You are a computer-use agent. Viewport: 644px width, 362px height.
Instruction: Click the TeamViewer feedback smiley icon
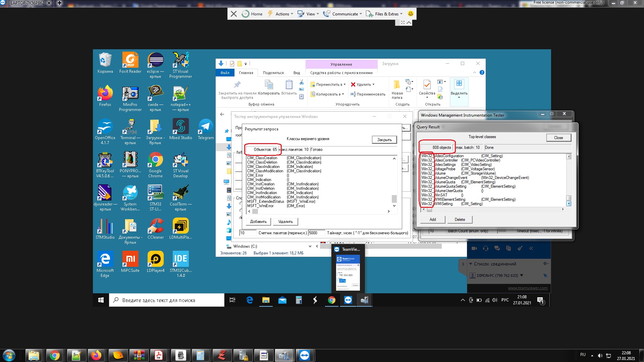pos(411,14)
